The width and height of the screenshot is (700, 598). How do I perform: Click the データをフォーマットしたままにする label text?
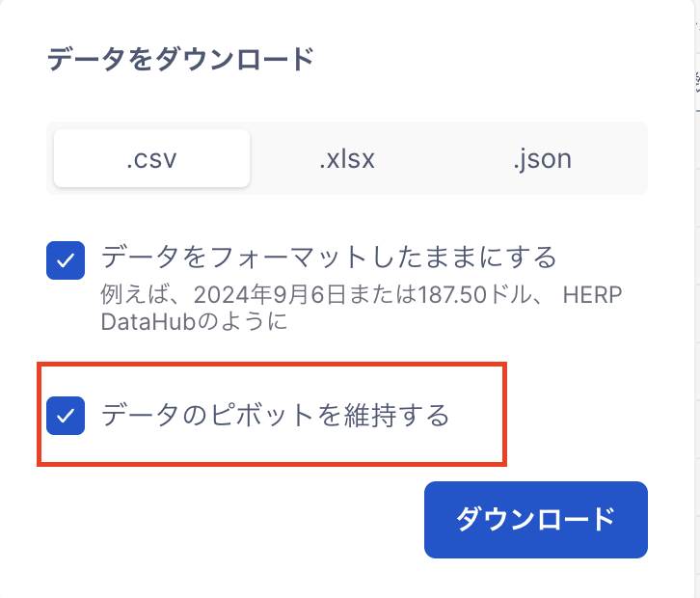pyautogui.click(x=329, y=257)
